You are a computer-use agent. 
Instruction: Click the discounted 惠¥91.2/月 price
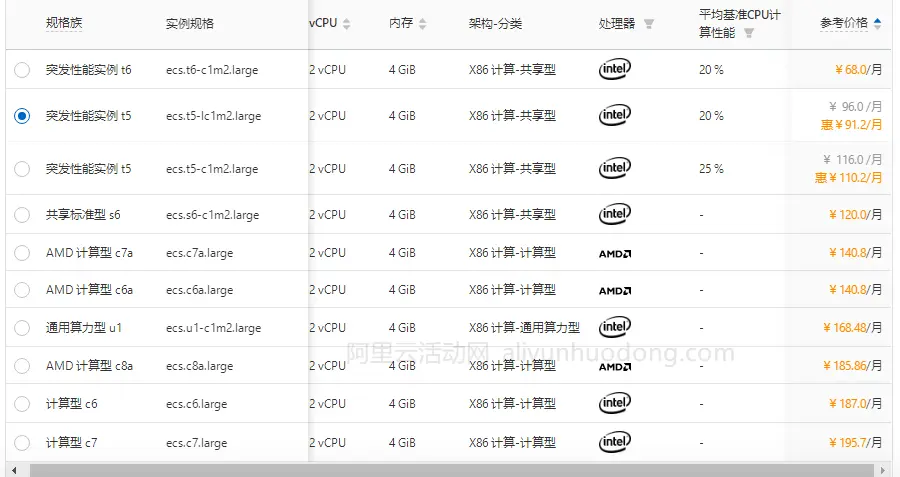tap(851, 125)
